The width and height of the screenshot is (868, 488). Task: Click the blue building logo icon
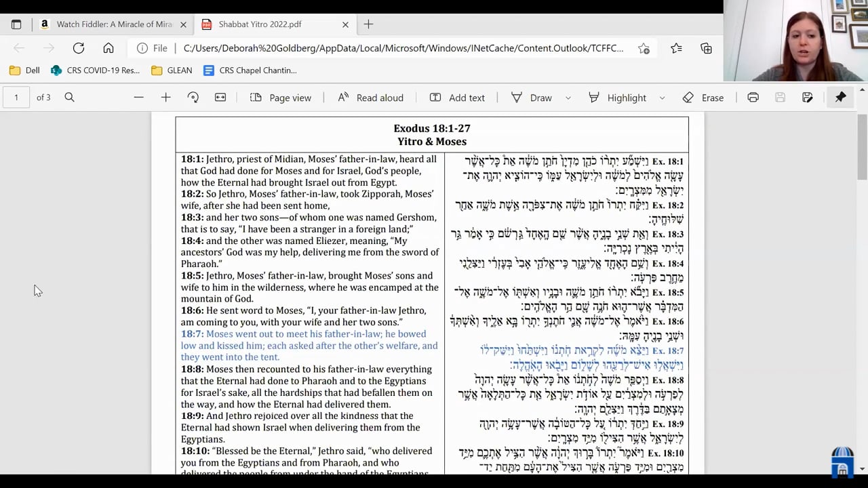tap(843, 461)
